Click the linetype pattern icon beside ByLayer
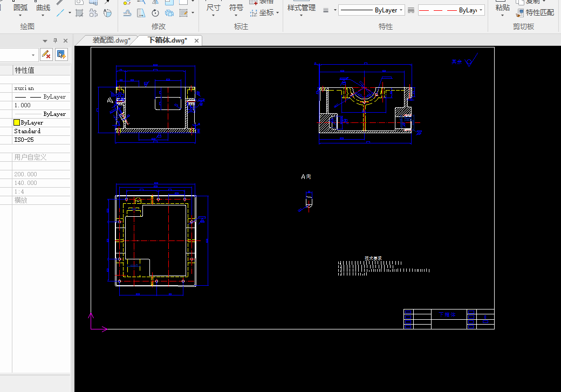 411,10
